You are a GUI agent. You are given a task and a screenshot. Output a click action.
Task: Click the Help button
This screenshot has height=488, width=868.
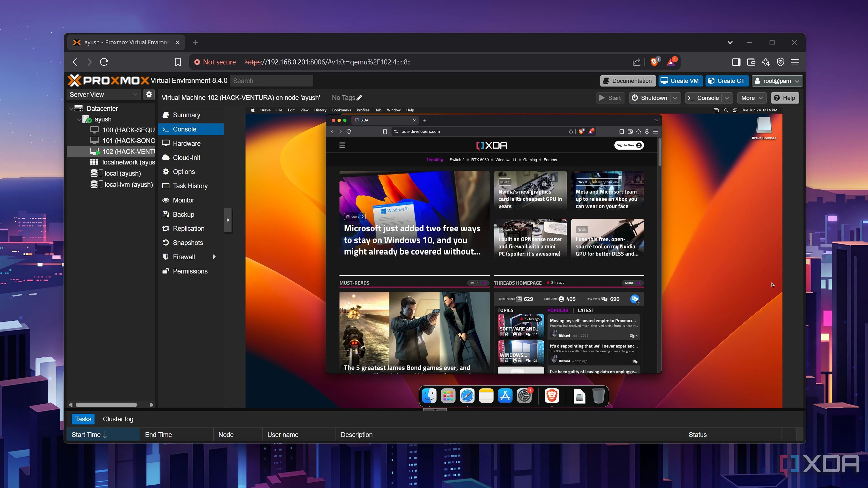pos(784,98)
